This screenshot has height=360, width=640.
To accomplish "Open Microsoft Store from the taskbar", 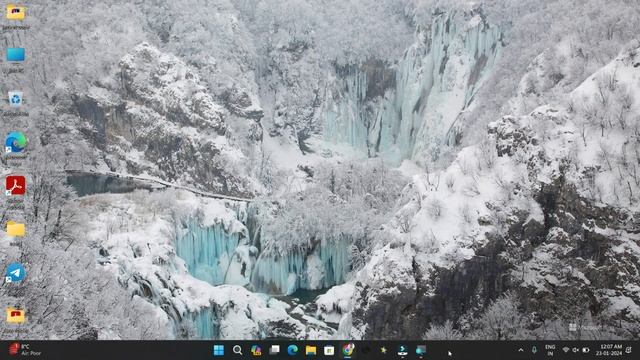I will [329, 350].
